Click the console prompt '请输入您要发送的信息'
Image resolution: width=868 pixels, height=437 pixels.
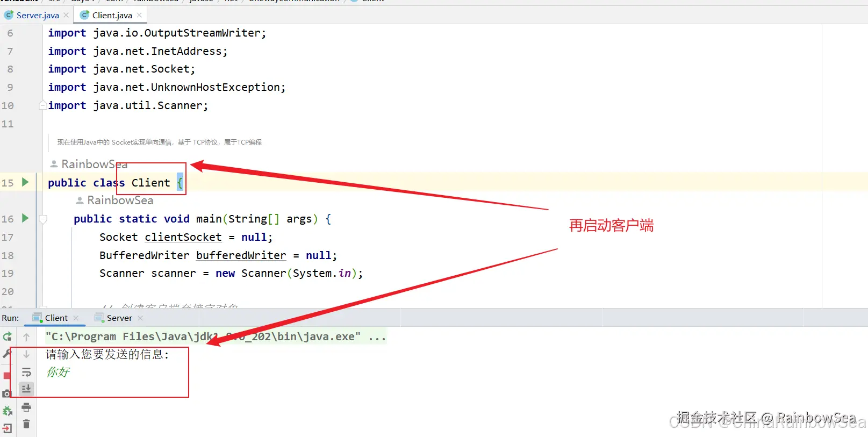107,354
